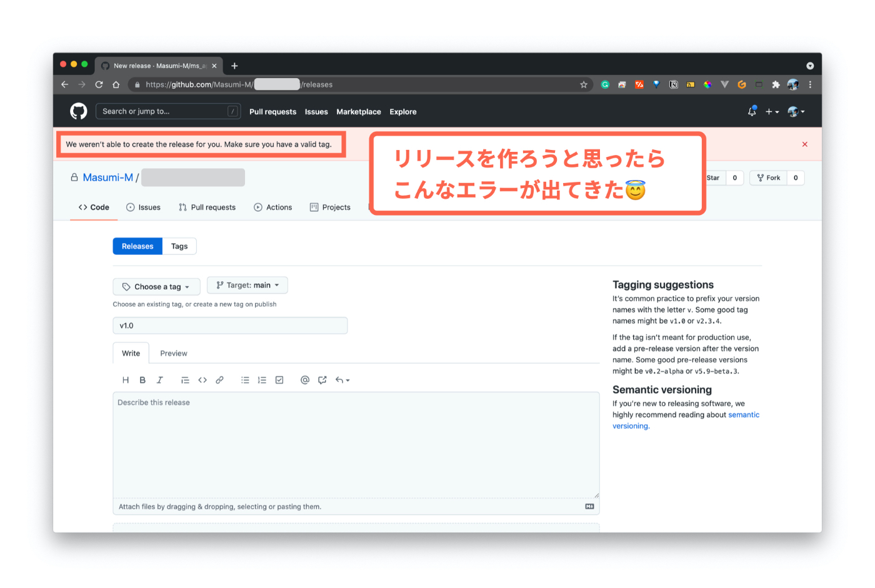Switch to the Tags tab
The height and width of the screenshot is (588, 875).
click(x=179, y=246)
